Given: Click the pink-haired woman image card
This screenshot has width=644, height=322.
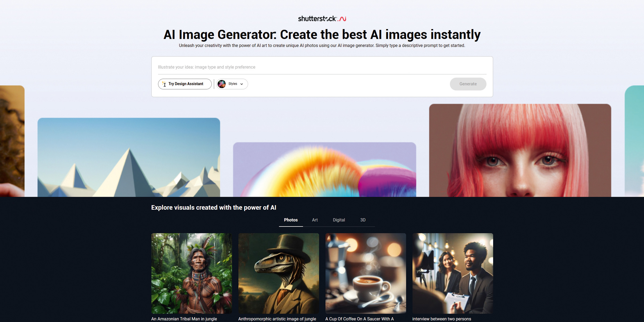Looking at the screenshot, I should coord(520,150).
